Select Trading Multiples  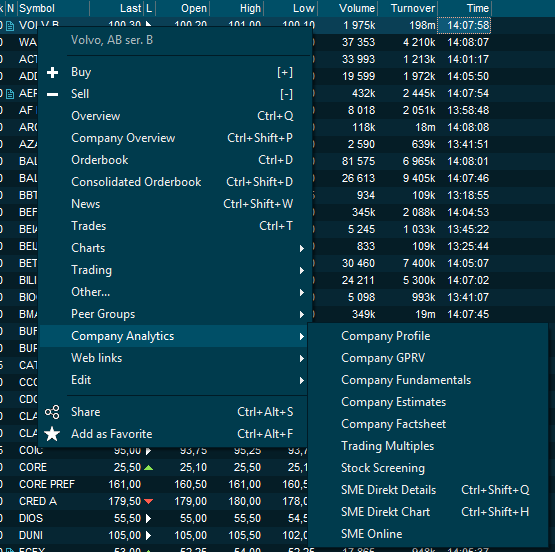point(428,446)
